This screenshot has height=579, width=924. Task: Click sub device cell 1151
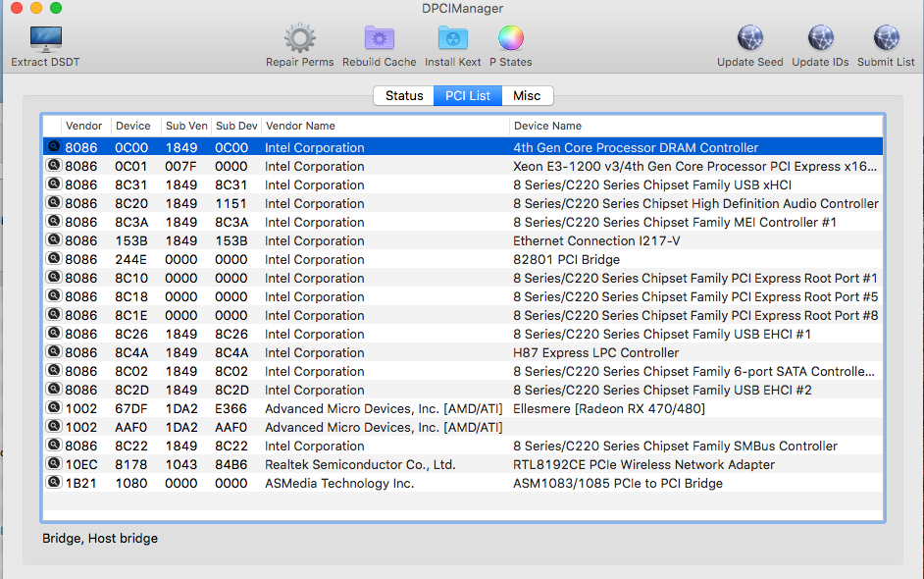point(231,203)
